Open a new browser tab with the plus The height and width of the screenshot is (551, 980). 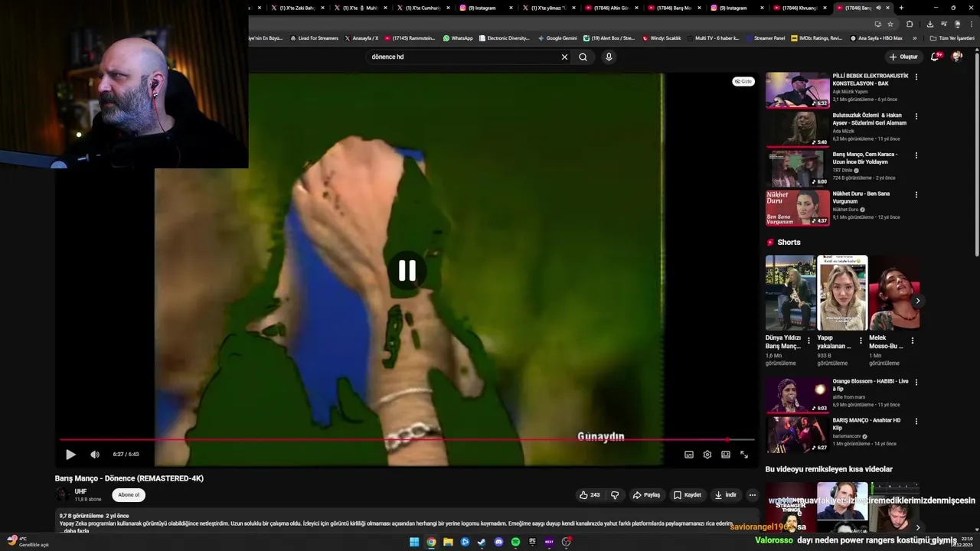(901, 8)
